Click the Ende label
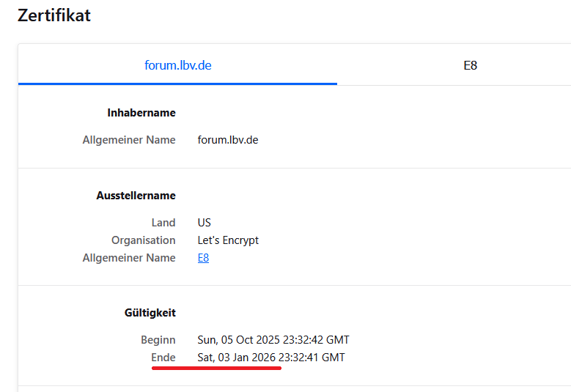This screenshot has height=392, width=571. [x=163, y=358]
